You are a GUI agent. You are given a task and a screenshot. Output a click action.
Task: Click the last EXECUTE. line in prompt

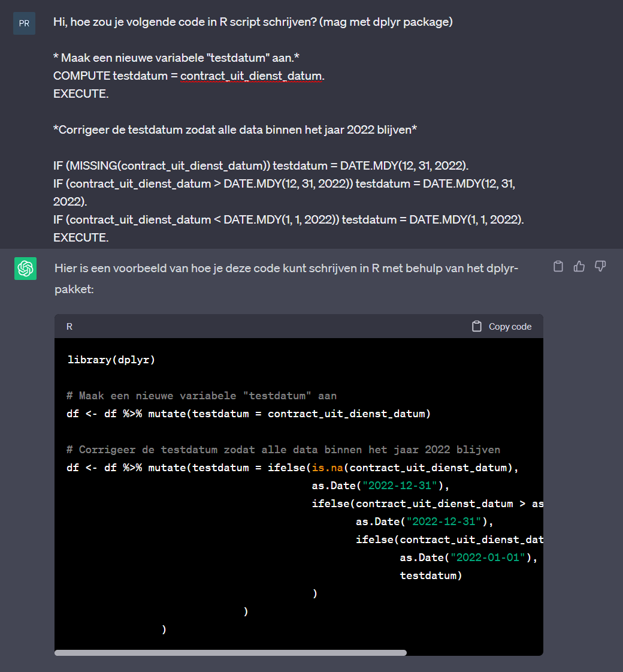click(x=81, y=238)
